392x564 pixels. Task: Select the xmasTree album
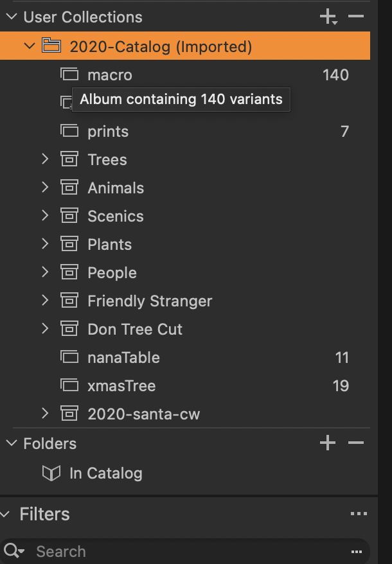(x=121, y=385)
